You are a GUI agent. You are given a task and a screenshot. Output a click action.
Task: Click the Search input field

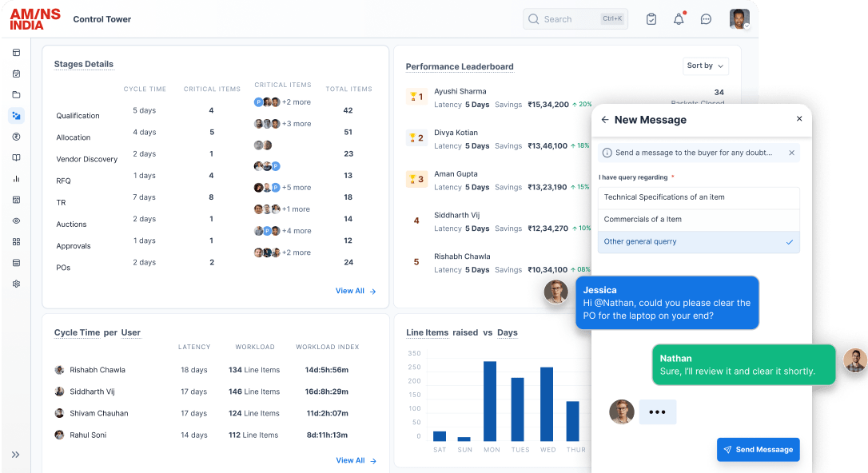tap(563, 19)
